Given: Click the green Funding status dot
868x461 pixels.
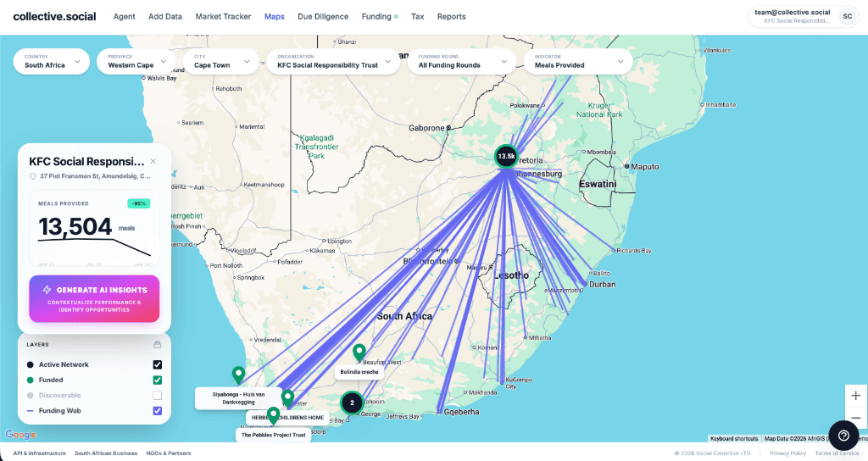Looking at the screenshot, I should (396, 17).
